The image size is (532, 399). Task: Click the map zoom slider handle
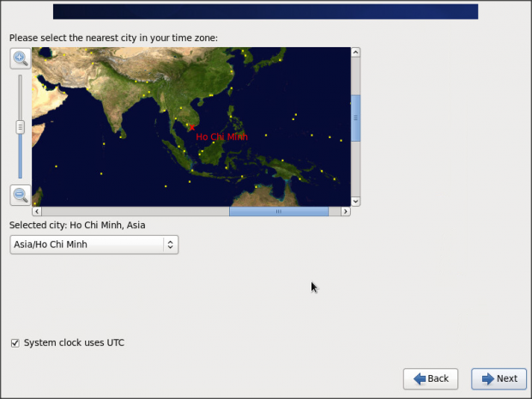pos(20,127)
